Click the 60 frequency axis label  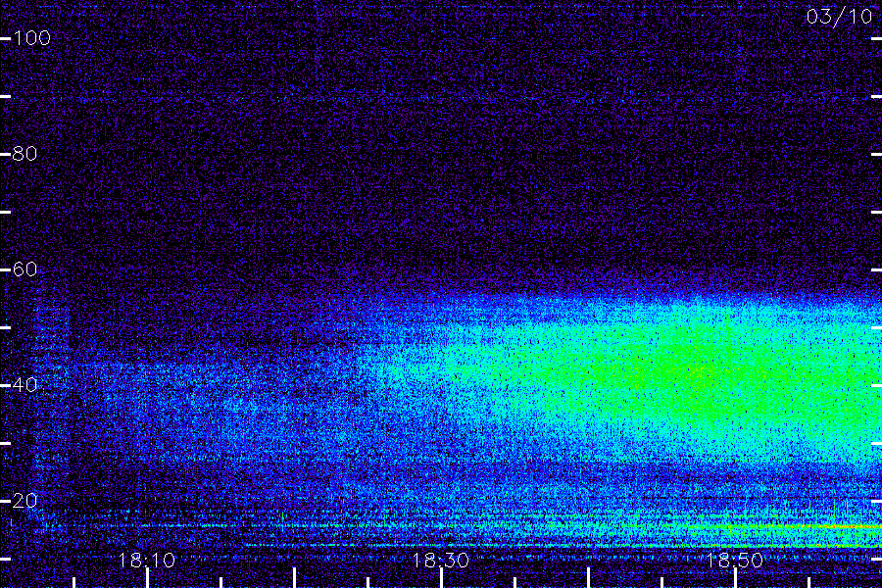click(x=24, y=269)
